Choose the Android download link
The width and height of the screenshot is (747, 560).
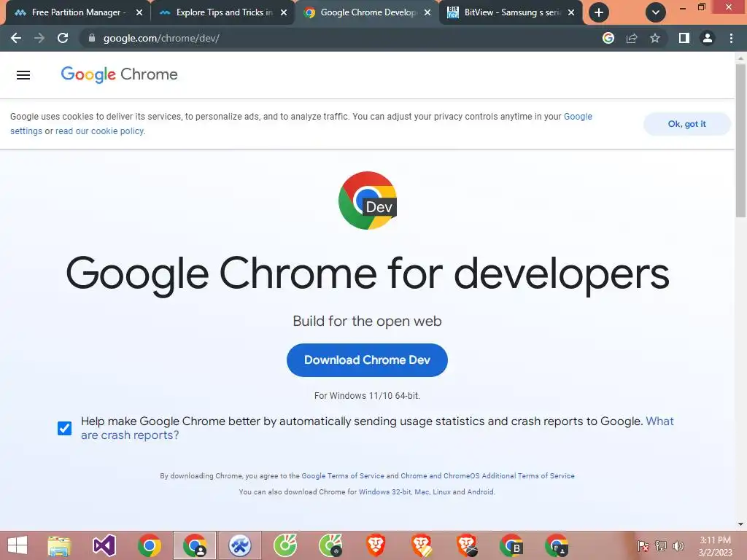pyautogui.click(x=480, y=492)
